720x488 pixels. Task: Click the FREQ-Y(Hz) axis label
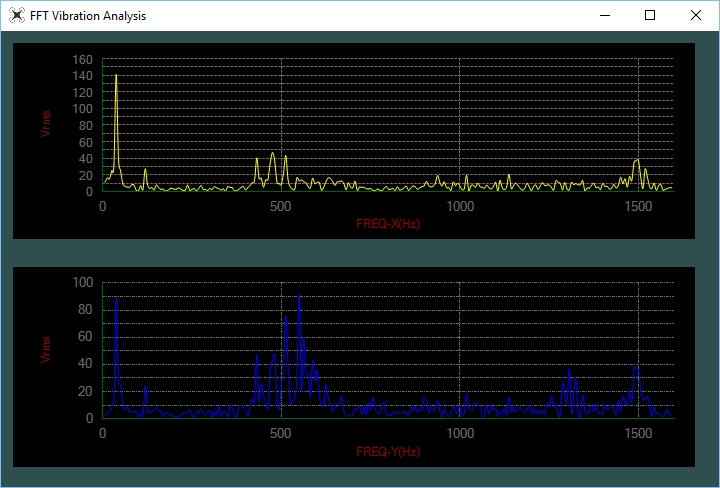click(388, 451)
